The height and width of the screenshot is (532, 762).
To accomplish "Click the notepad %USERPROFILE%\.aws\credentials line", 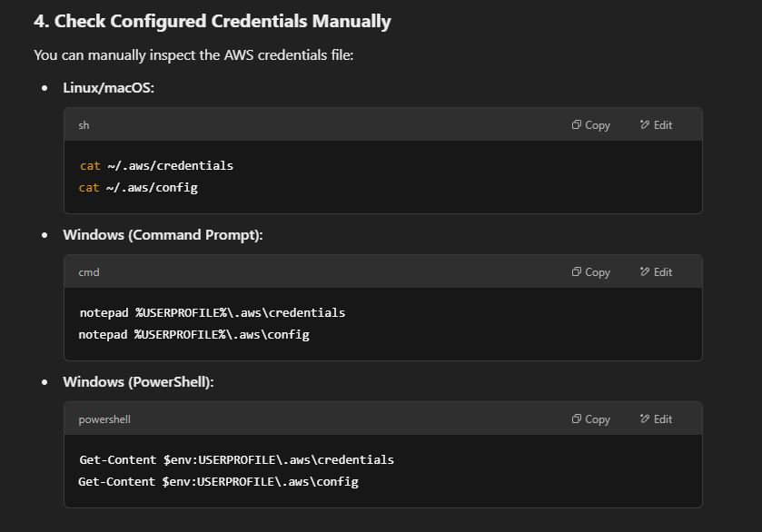I will point(213,313).
